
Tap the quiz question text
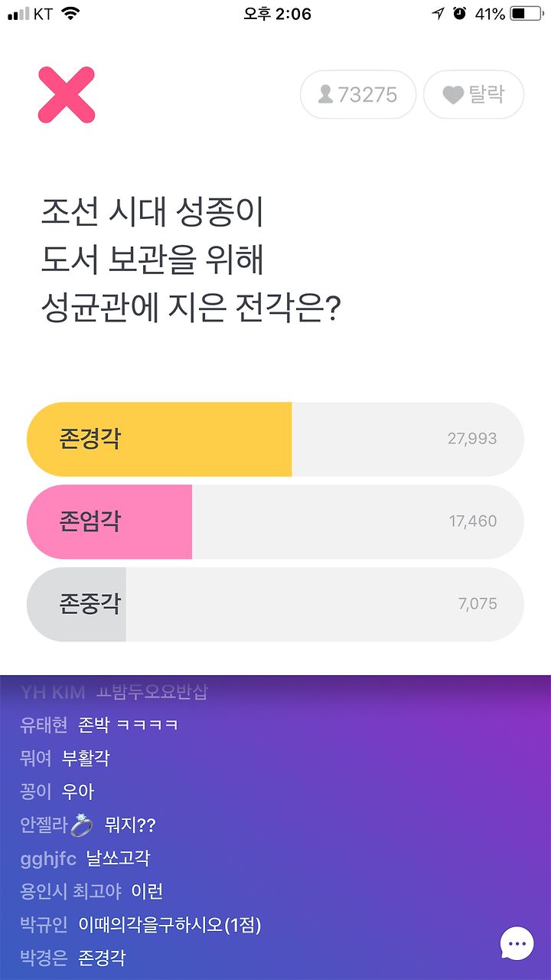tap(191, 261)
